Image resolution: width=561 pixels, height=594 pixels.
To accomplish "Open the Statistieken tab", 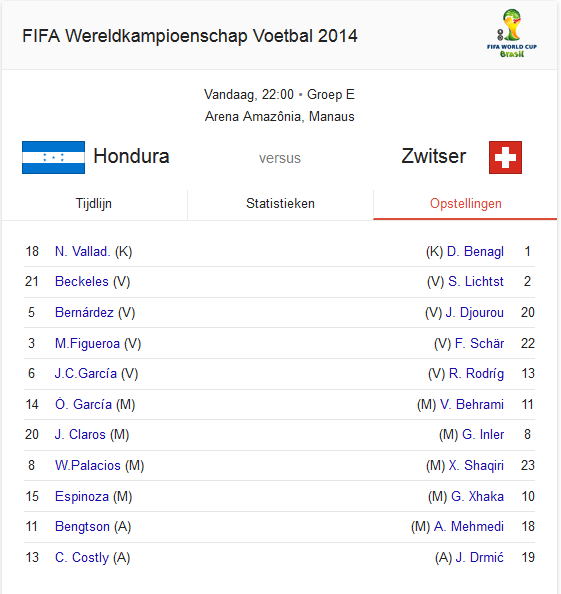I will [280, 204].
